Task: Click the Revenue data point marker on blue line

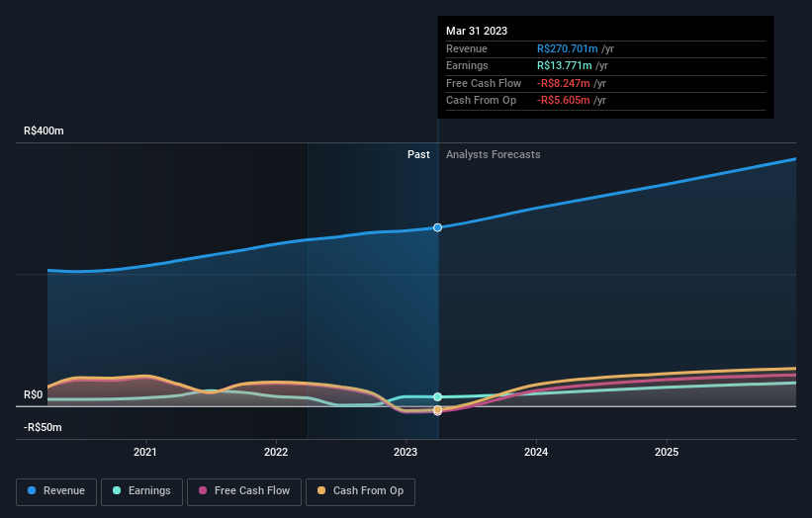Action: pos(437,227)
